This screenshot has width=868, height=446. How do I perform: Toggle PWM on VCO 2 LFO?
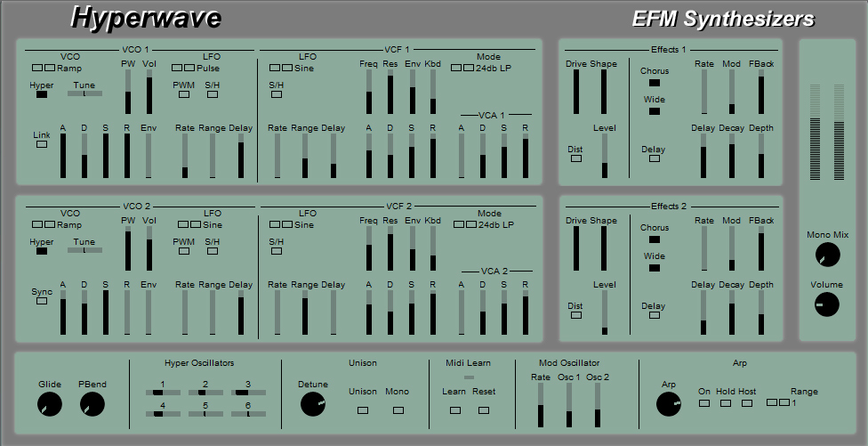pyautogui.click(x=184, y=251)
